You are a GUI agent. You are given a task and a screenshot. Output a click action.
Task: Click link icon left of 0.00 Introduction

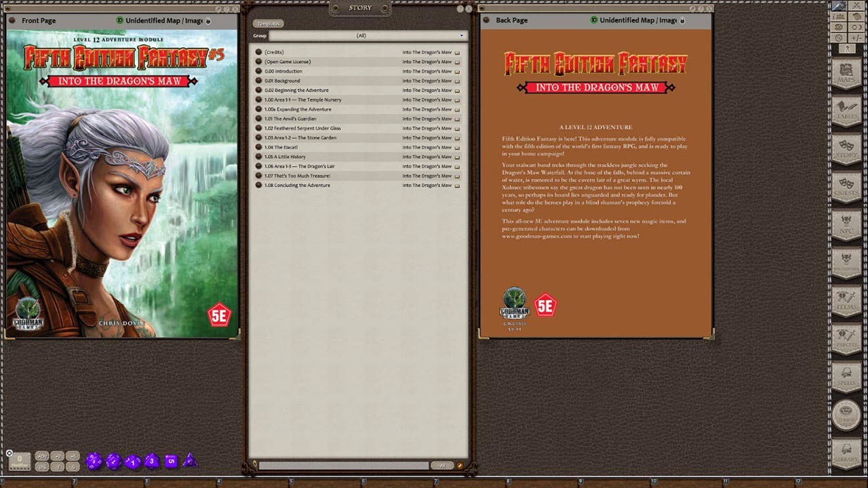[x=258, y=71]
